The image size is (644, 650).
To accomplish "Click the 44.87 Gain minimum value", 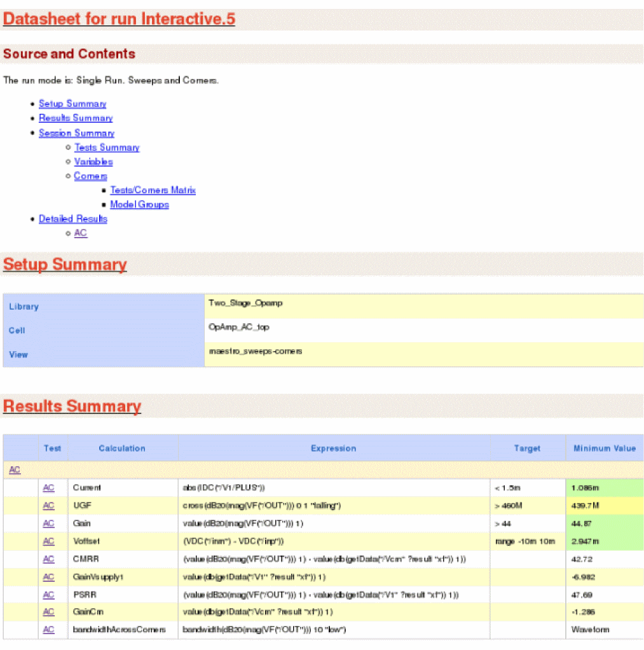I will (605, 523).
